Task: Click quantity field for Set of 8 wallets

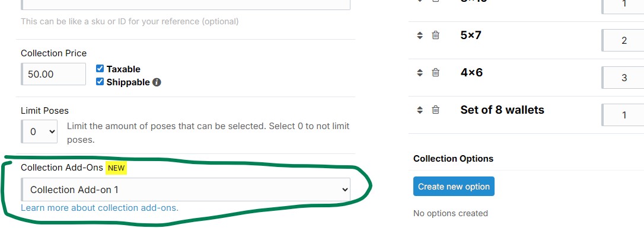Action: [x=623, y=115]
